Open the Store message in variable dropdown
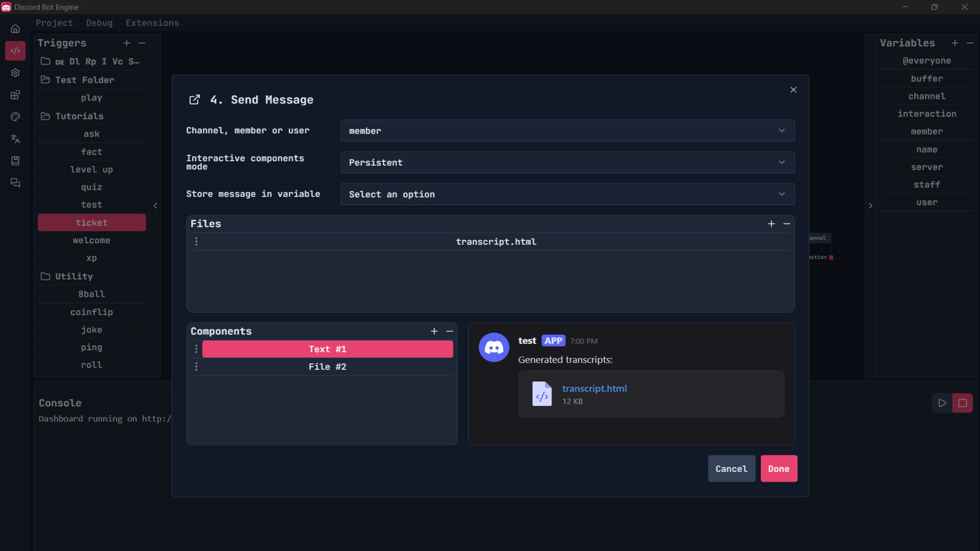Screen dimensions: 980x551 [567, 194]
